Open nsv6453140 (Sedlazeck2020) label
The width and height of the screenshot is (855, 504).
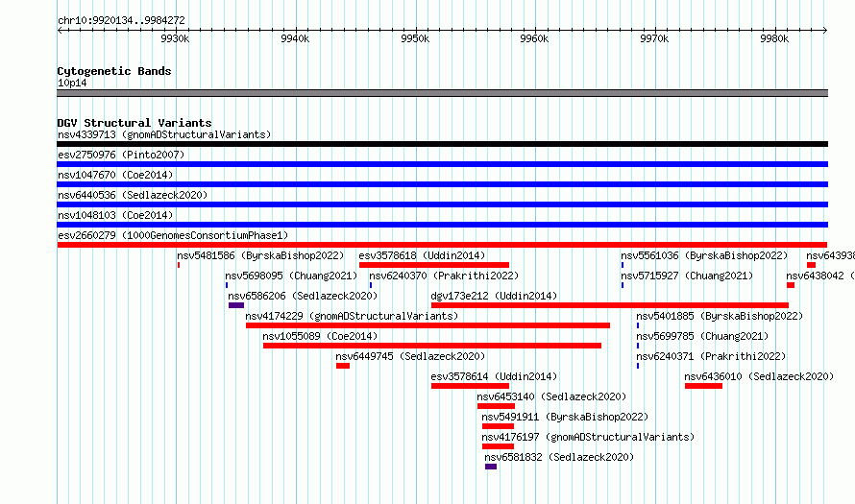pos(551,396)
